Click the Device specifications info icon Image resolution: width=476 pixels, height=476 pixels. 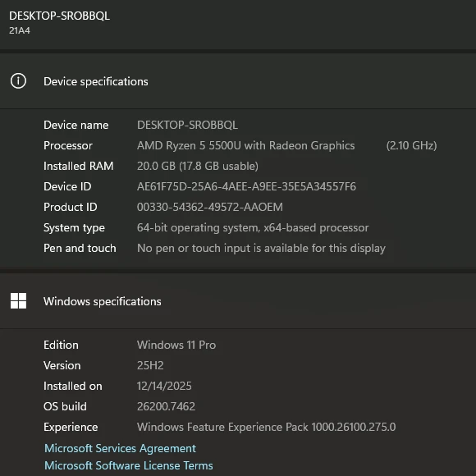(18, 81)
